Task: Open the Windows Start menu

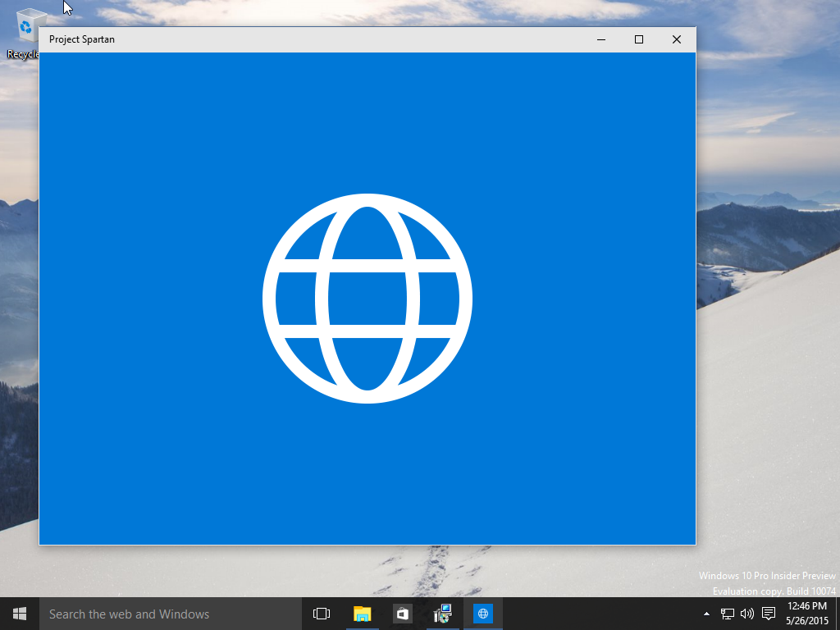Action: (x=20, y=614)
